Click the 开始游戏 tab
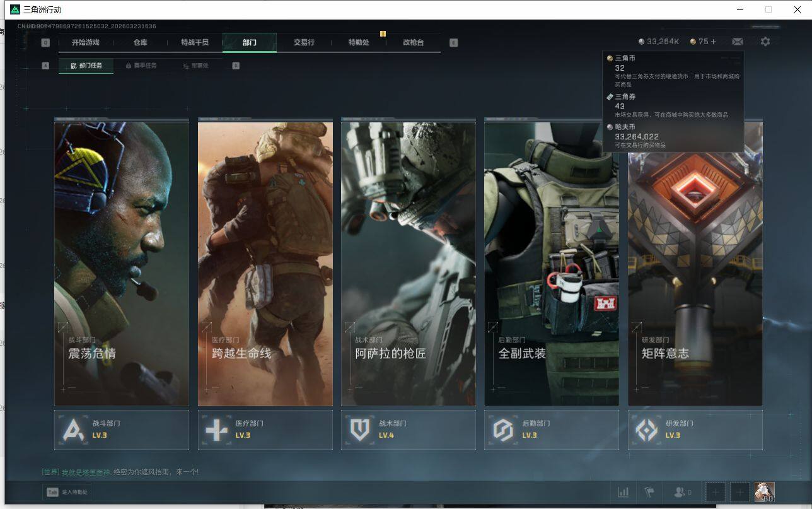 (85, 42)
